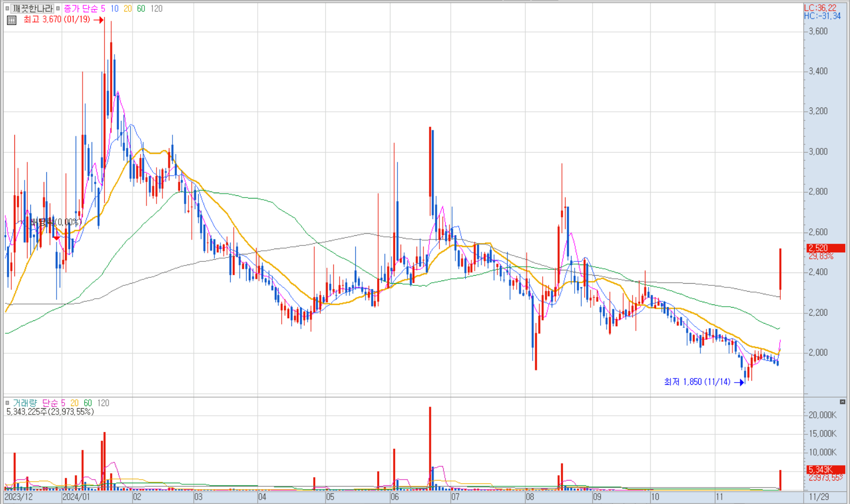Click the 2,600 price axis label
850x504 pixels.
click(x=818, y=232)
